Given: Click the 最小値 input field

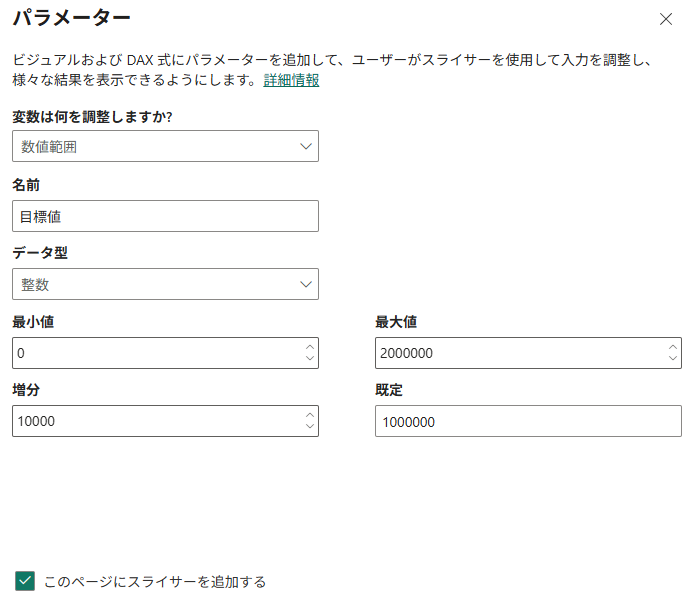Looking at the screenshot, I should [x=155, y=353].
